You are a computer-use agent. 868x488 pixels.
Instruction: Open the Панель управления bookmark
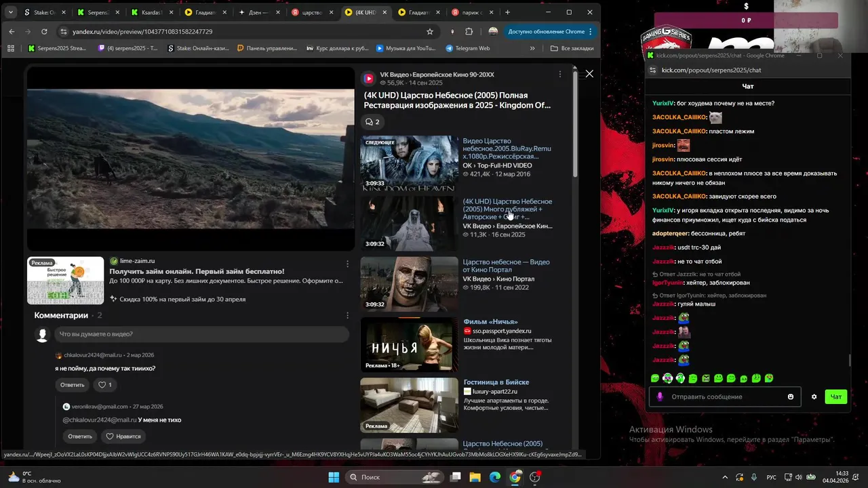click(267, 48)
